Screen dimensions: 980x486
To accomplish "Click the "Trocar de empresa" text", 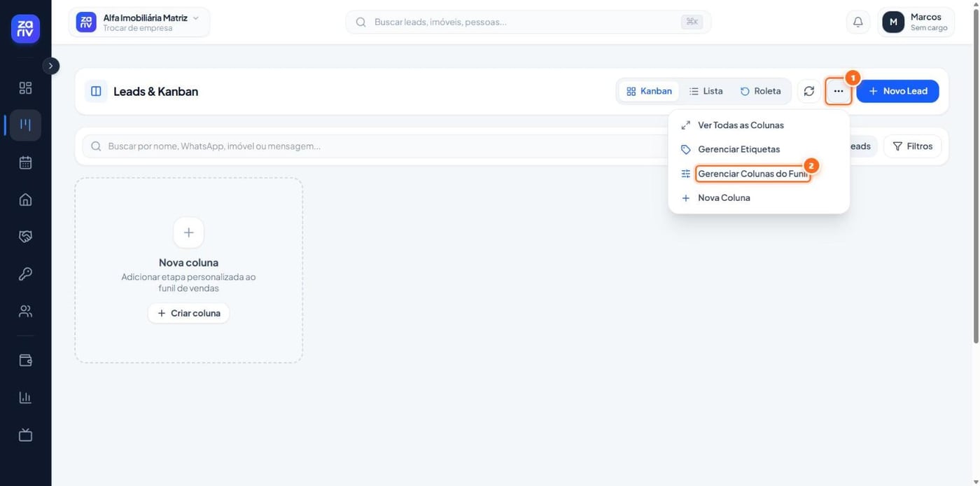I will 138,28.
